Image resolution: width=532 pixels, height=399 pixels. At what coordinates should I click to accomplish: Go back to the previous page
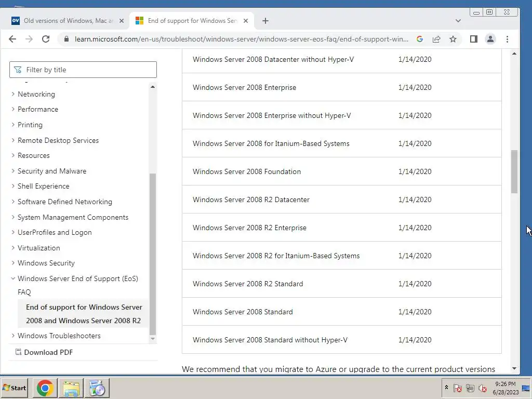(12, 39)
